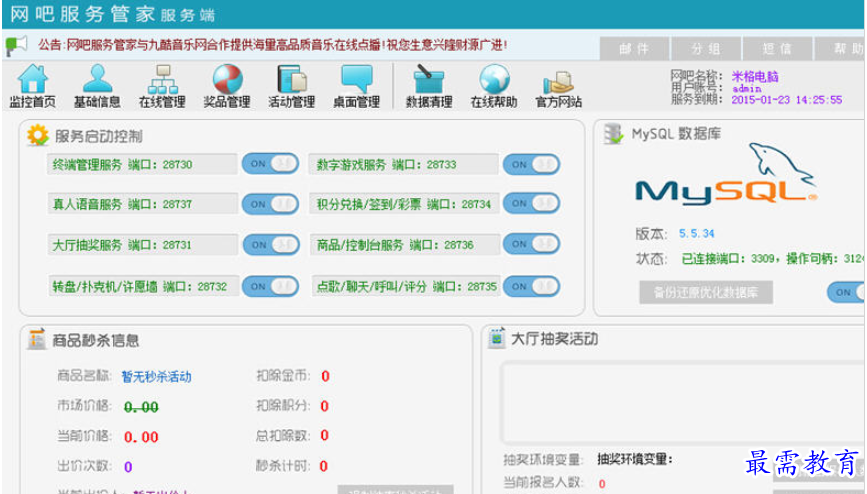Click MySQL version 5.5.34

697,233
